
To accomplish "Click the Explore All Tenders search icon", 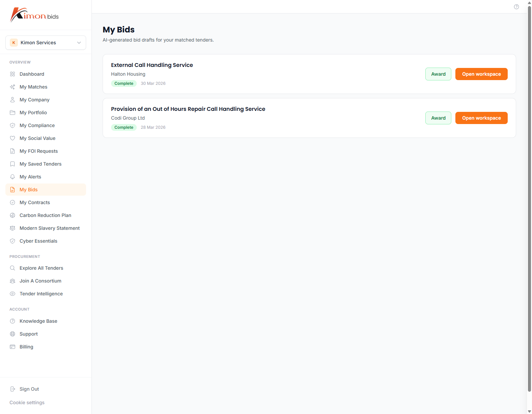I will (12, 268).
